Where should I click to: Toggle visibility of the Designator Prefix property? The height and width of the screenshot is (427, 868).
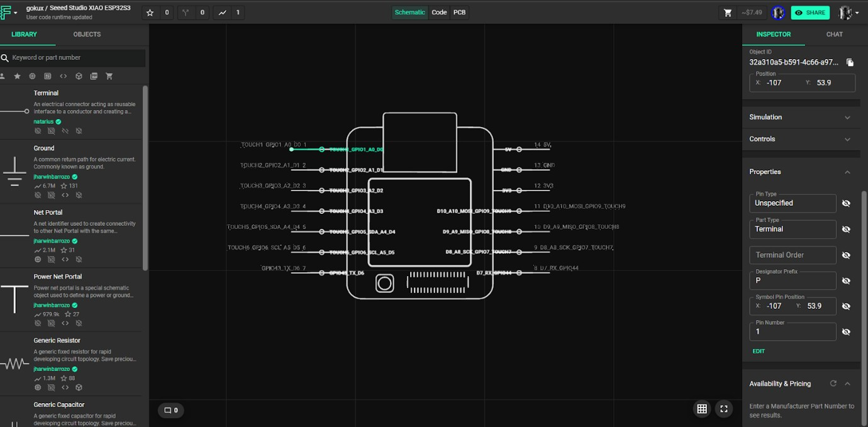click(846, 280)
